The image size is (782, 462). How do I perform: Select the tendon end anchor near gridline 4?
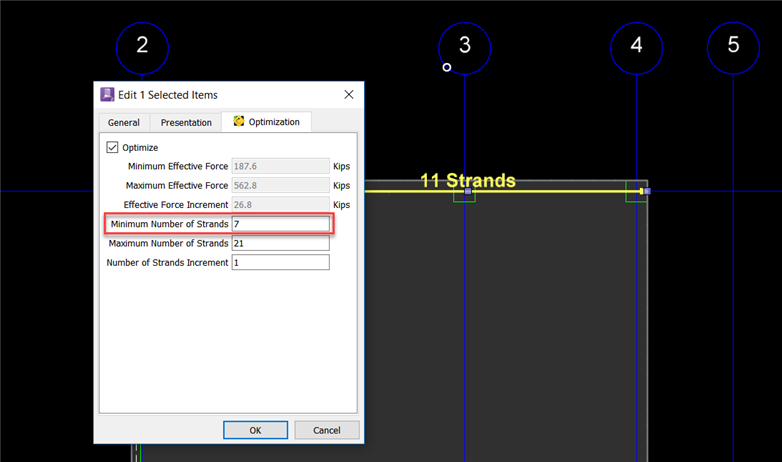[x=647, y=191]
